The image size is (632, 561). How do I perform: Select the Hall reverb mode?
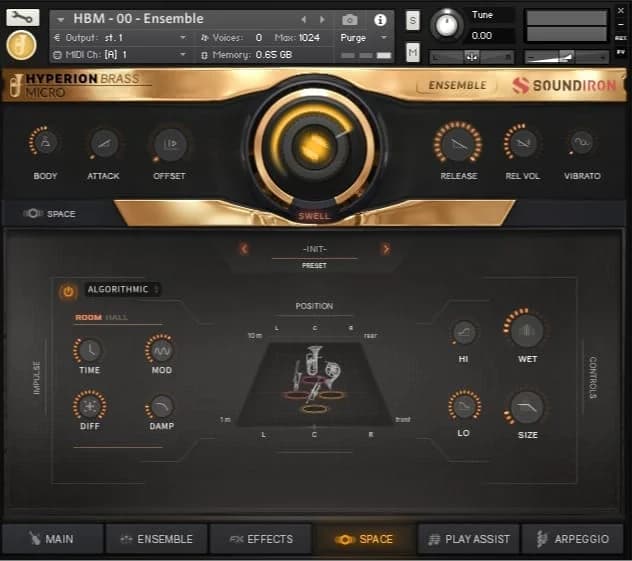click(x=117, y=318)
